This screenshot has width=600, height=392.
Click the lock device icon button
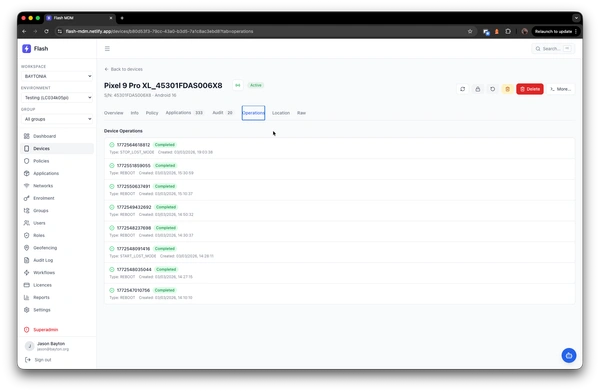(x=478, y=89)
